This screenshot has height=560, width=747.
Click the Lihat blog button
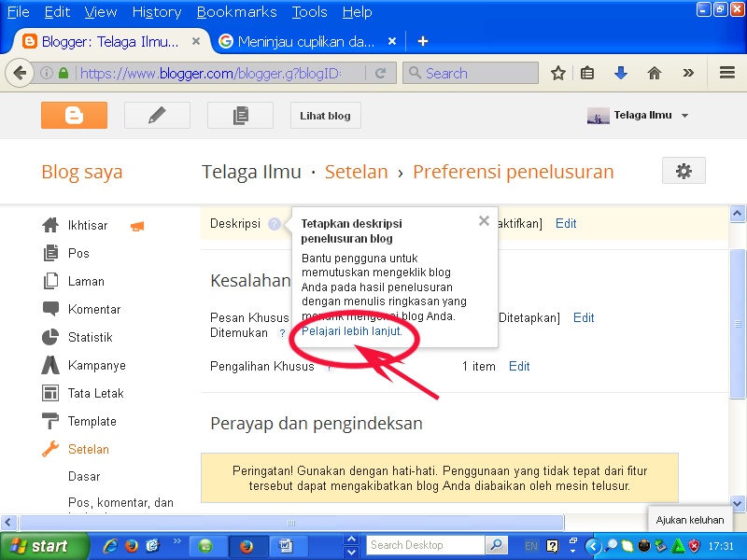[325, 115]
